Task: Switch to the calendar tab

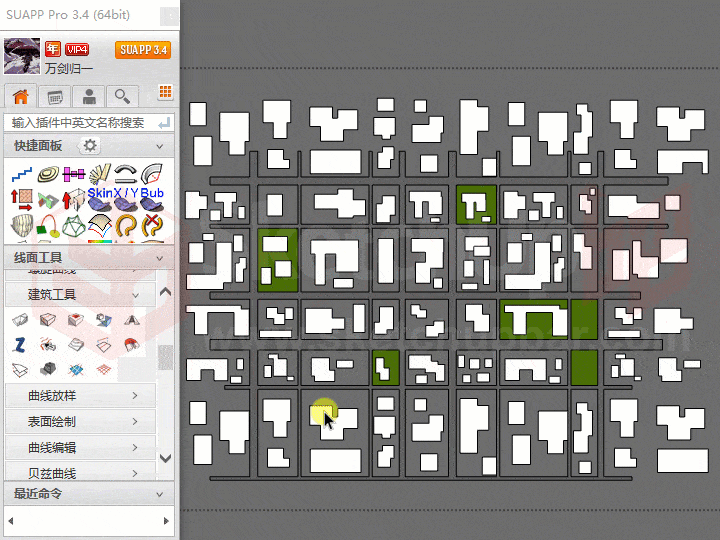Action: [55, 96]
